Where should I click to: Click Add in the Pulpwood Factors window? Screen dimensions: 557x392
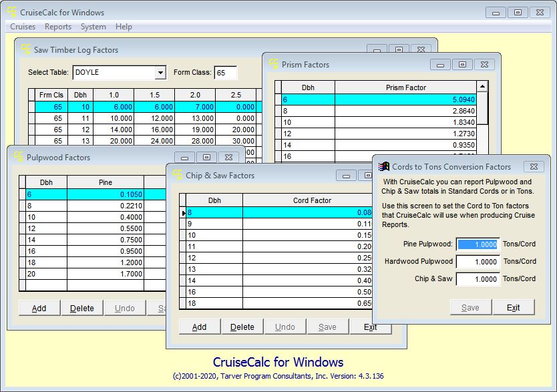[39, 308]
